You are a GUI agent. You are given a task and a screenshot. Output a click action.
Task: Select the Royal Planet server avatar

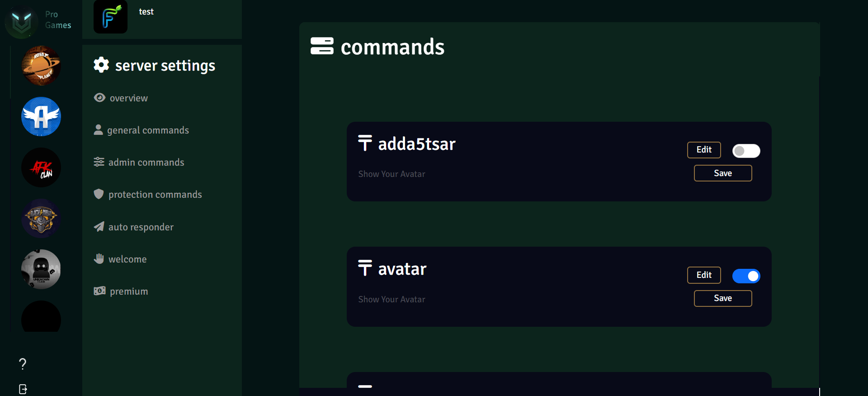click(41, 66)
